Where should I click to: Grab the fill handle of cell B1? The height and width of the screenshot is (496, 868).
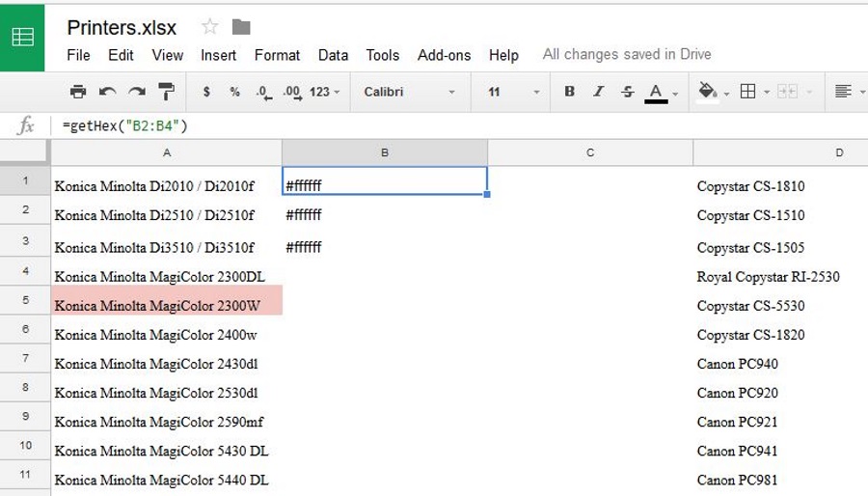[x=487, y=194]
